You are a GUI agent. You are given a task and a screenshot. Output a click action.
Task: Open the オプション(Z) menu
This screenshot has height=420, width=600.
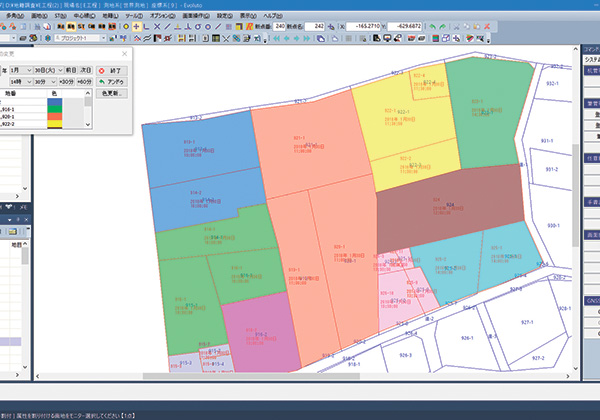160,15
